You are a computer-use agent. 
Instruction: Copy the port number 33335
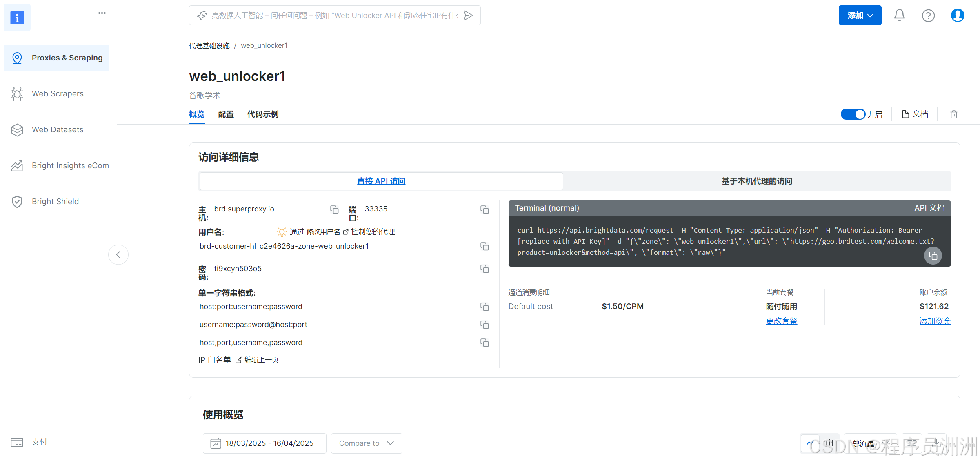(484, 209)
